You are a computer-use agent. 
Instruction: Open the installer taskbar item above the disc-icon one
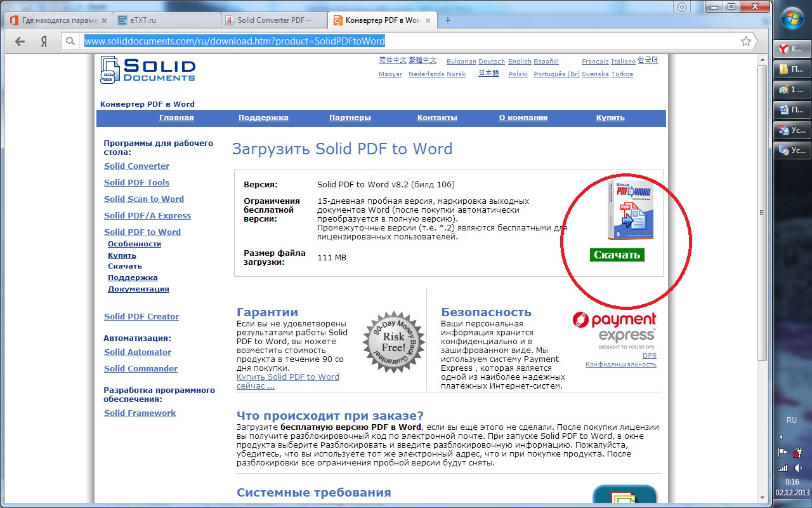pyautogui.click(x=792, y=130)
